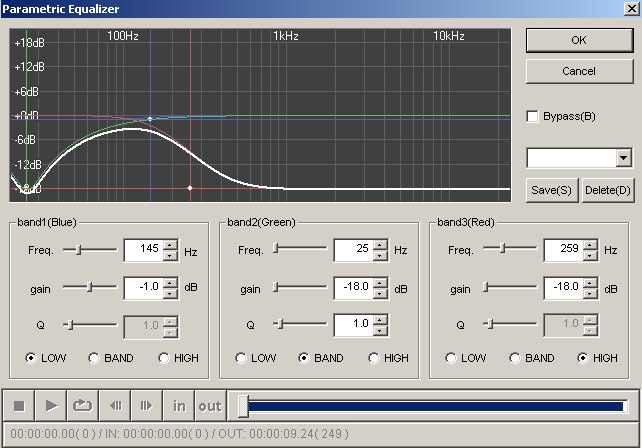Click the green band2 handle in graph
642x448 pixels.
[x=27, y=187]
